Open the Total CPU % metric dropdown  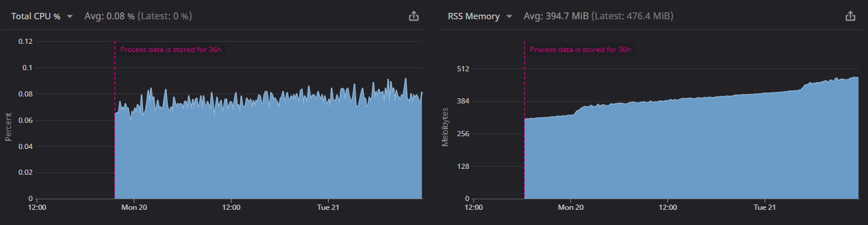pyautogui.click(x=42, y=16)
